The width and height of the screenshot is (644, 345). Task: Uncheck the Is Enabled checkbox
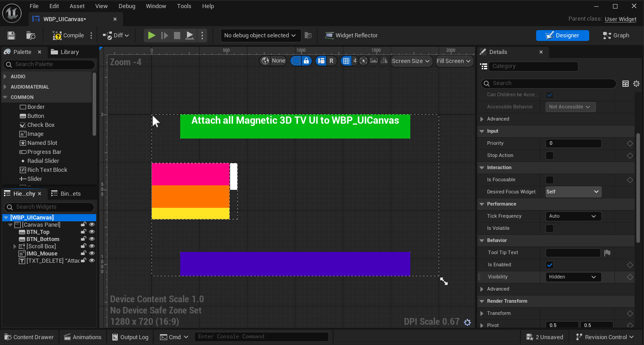tap(549, 264)
